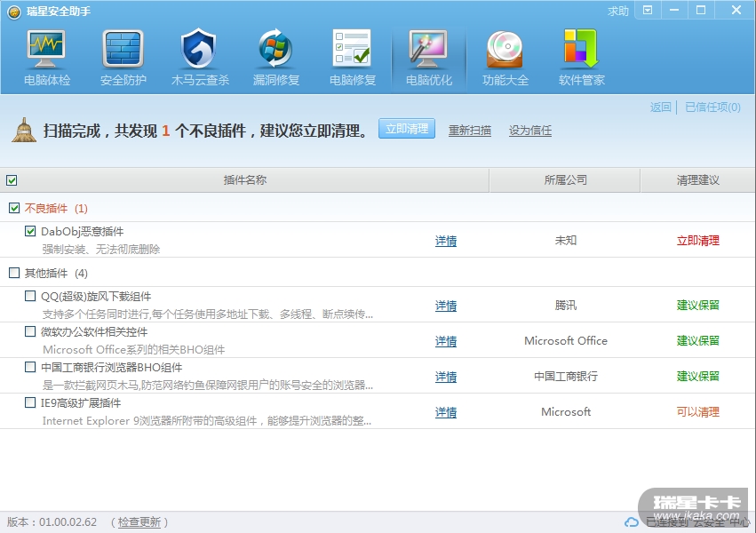The width and height of the screenshot is (756, 533).
Task: Click 检查更新 check for updates link
Action: tap(139, 522)
